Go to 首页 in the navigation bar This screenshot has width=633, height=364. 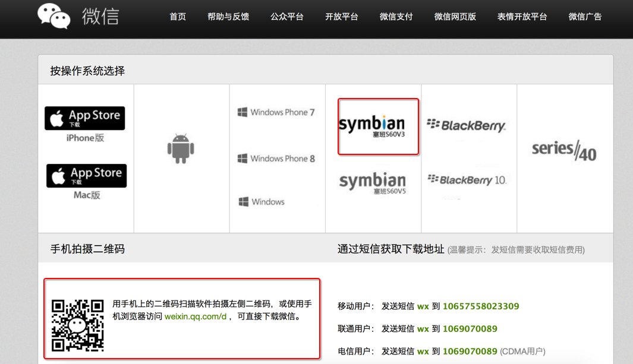(178, 17)
